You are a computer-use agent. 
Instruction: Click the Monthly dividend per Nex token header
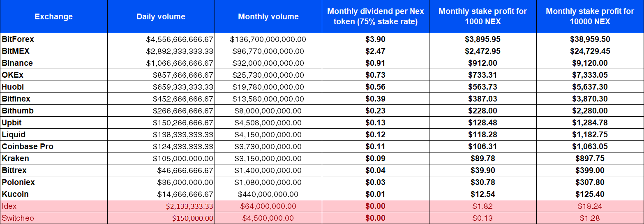[x=376, y=17]
